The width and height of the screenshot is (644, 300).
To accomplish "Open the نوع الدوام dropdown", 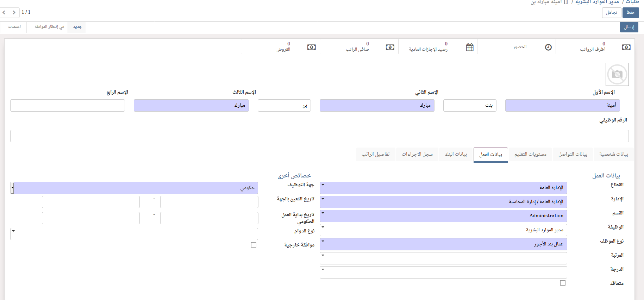I will [x=134, y=234].
